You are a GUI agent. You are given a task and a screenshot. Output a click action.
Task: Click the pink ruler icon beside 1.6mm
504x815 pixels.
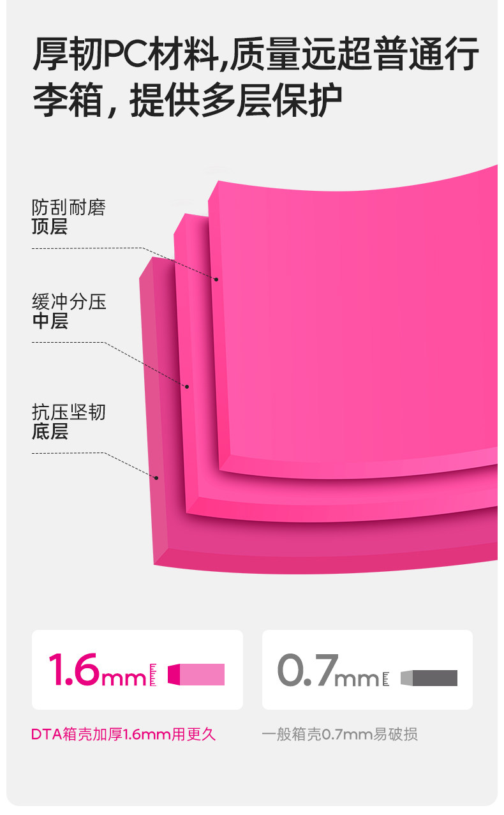point(153,675)
